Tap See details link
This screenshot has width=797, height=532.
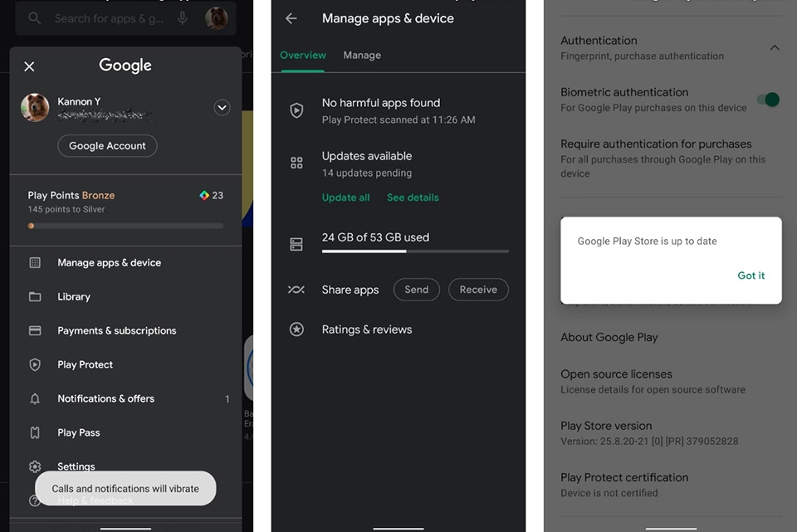(413, 198)
